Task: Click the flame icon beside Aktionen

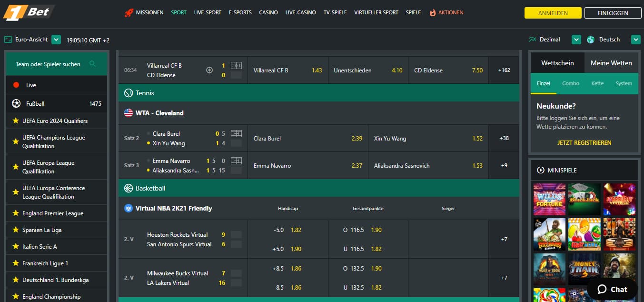Action: click(433, 12)
